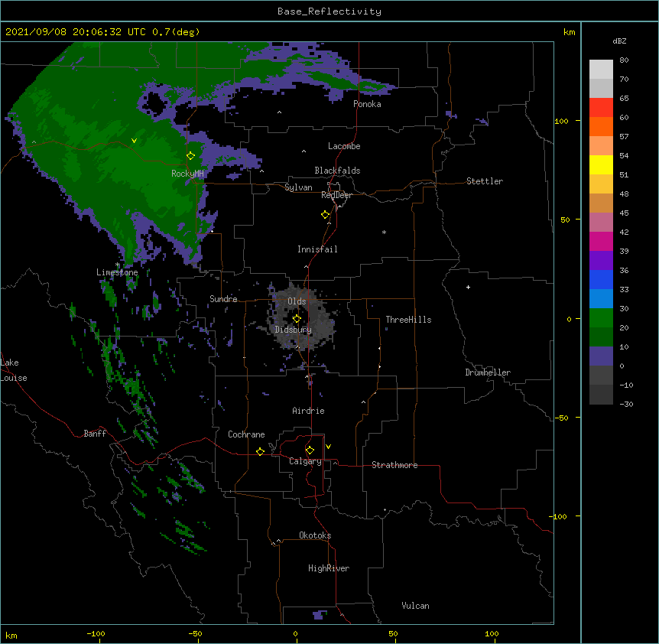Click the yellow diamond marker above Calgary label

310,450
